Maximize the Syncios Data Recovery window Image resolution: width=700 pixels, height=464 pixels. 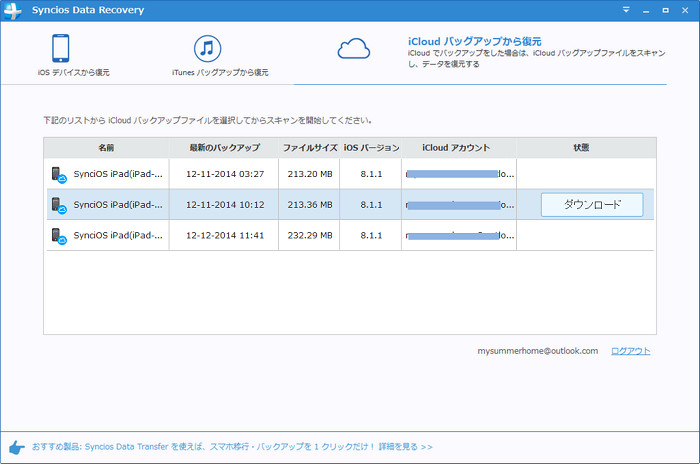tap(666, 10)
